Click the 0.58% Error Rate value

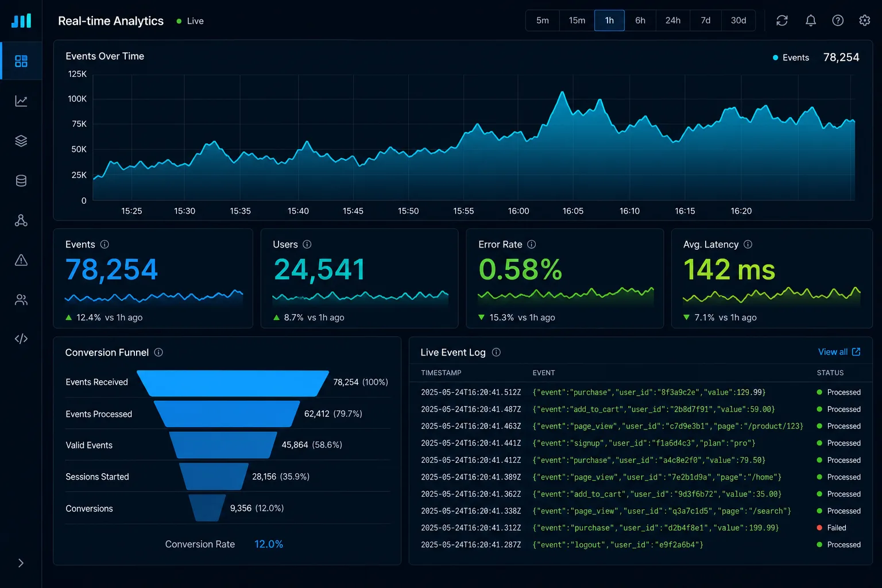[520, 270]
